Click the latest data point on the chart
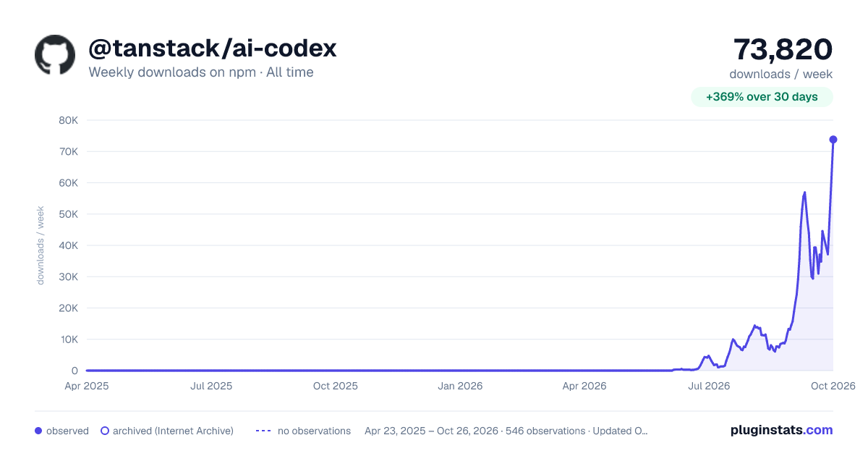The width and height of the screenshot is (868, 456). (833, 140)
